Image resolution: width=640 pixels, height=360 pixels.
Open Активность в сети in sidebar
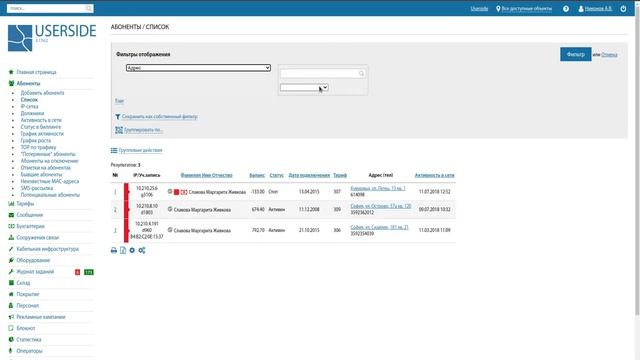click(41, 120)
